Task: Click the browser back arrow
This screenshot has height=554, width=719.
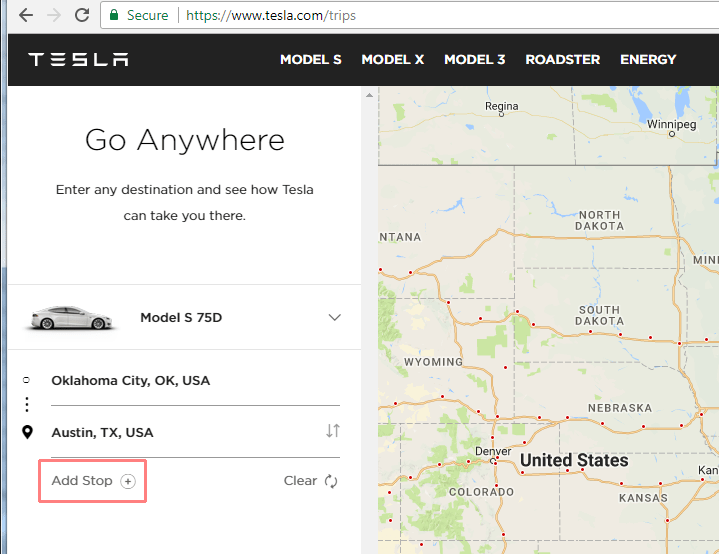Action: click(x=26, y=15)
